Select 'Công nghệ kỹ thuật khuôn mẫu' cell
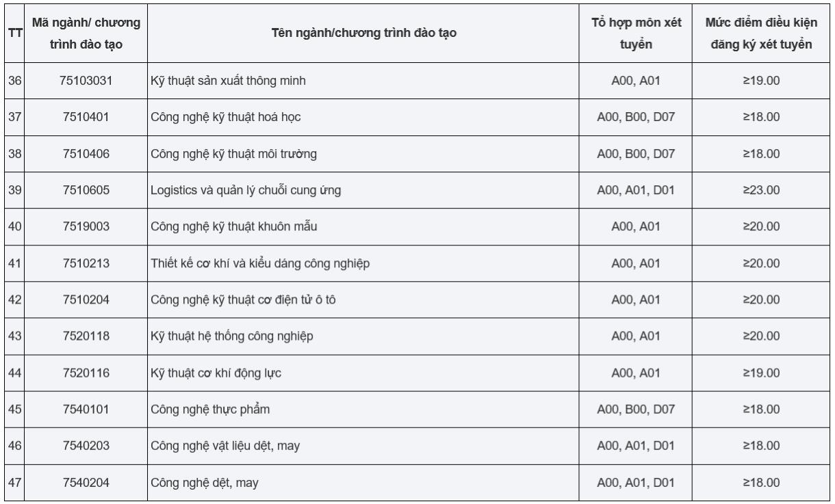The height and width of the screenshot is (504, 835). pyautogui.click(x=233, y=227)
